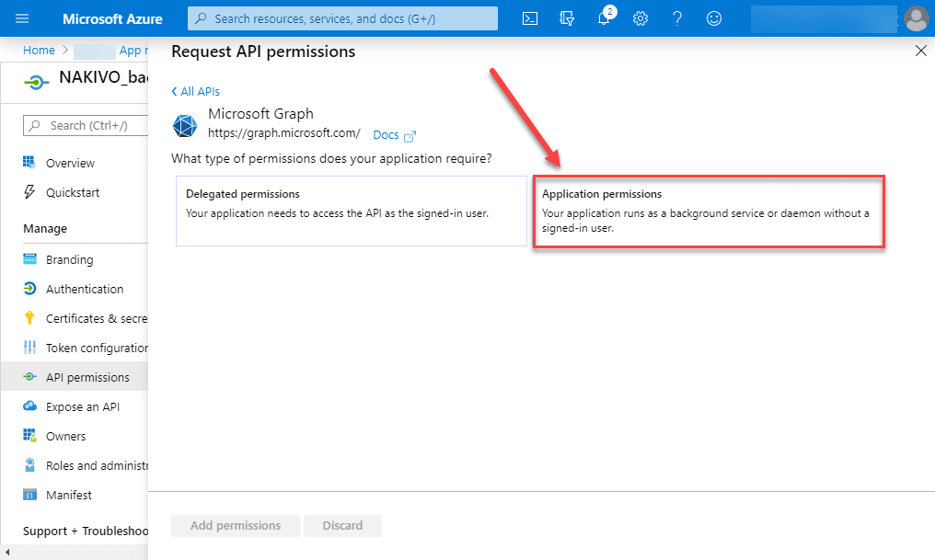Open the Overview menu item
Image resolution: width=935 pixels, height=560 pixels.
[70, 163]
